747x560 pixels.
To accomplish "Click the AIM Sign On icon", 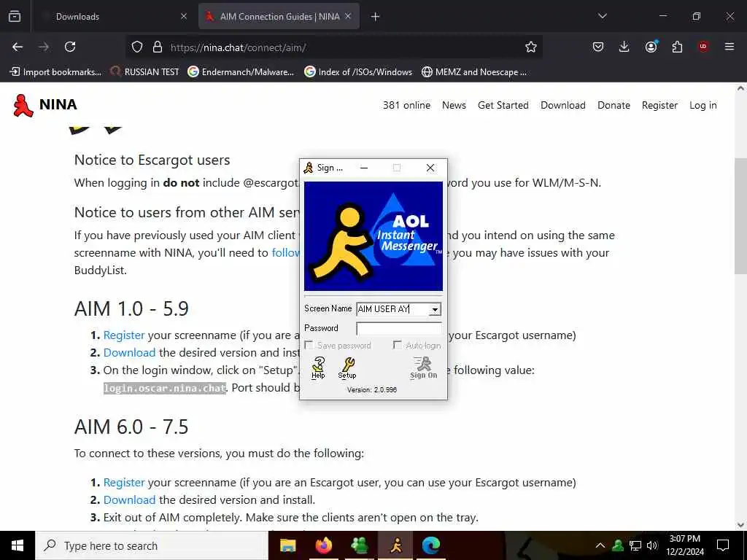I will pos(423,368).
